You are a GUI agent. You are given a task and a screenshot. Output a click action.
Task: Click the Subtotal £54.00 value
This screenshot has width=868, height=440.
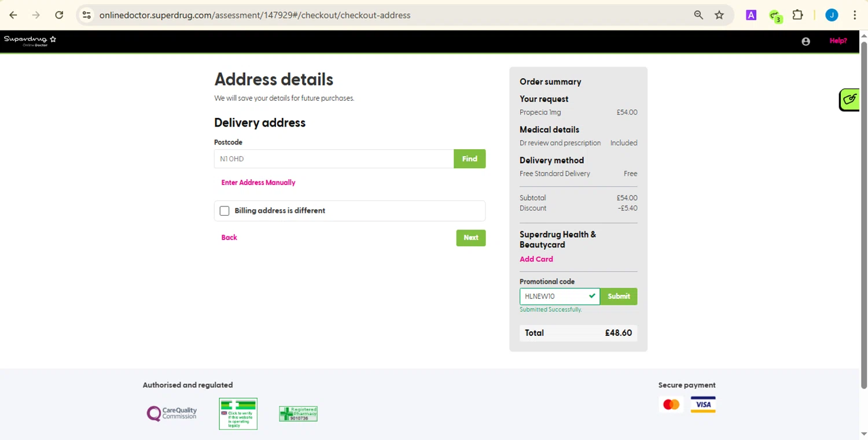pos(627,198)
